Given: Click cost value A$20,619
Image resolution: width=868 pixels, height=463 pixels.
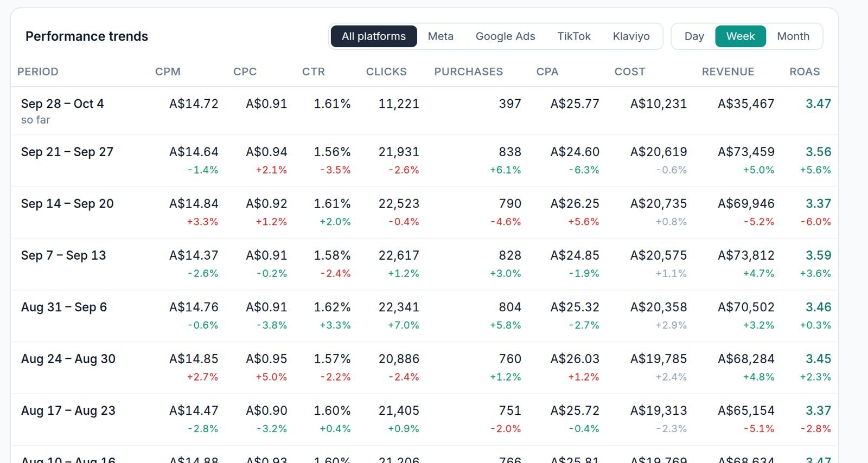Looking at the screenshot, I should click(659, 152).
